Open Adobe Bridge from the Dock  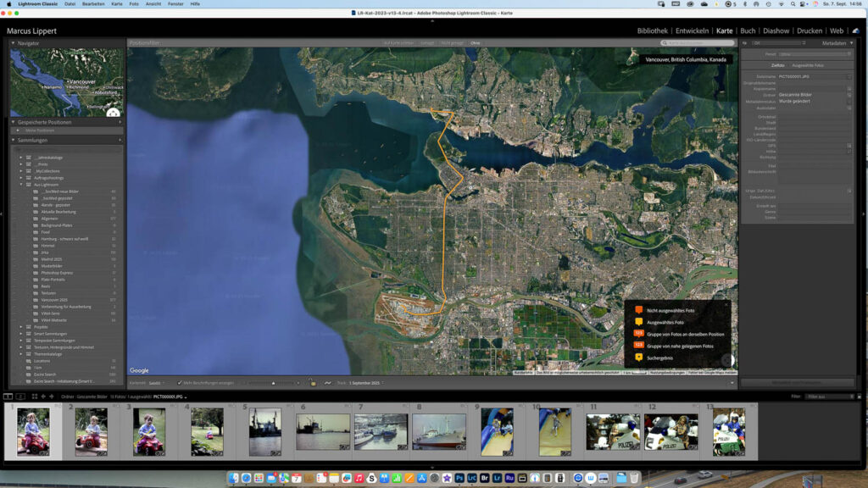pyautogui.click(x=485, y=478)
